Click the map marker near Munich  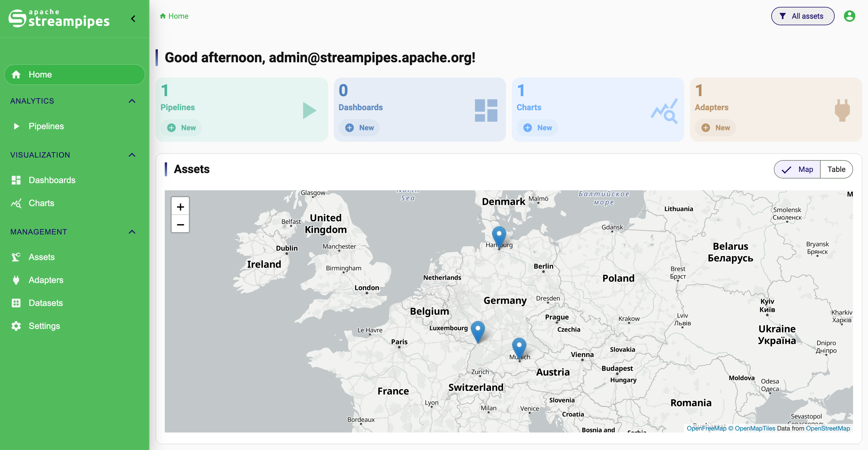tap(519, 349)
